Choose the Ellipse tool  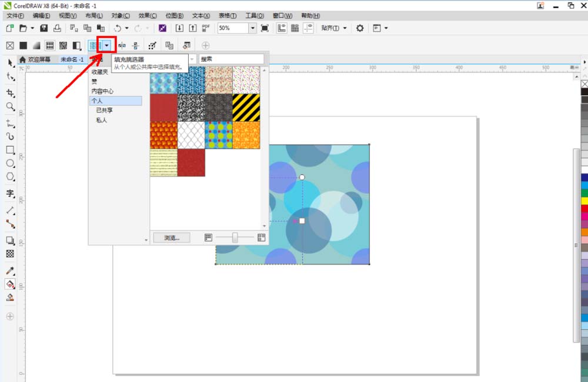pyautogui.click(x=10, y=164)
